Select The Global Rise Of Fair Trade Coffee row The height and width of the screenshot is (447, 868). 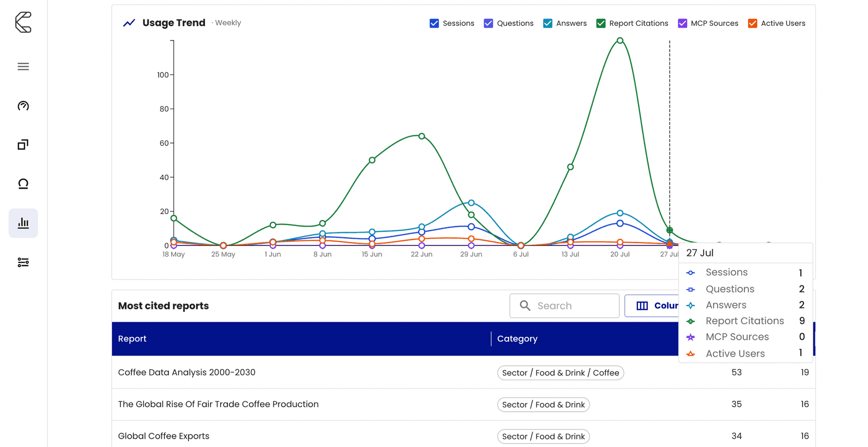coord(463,404)
